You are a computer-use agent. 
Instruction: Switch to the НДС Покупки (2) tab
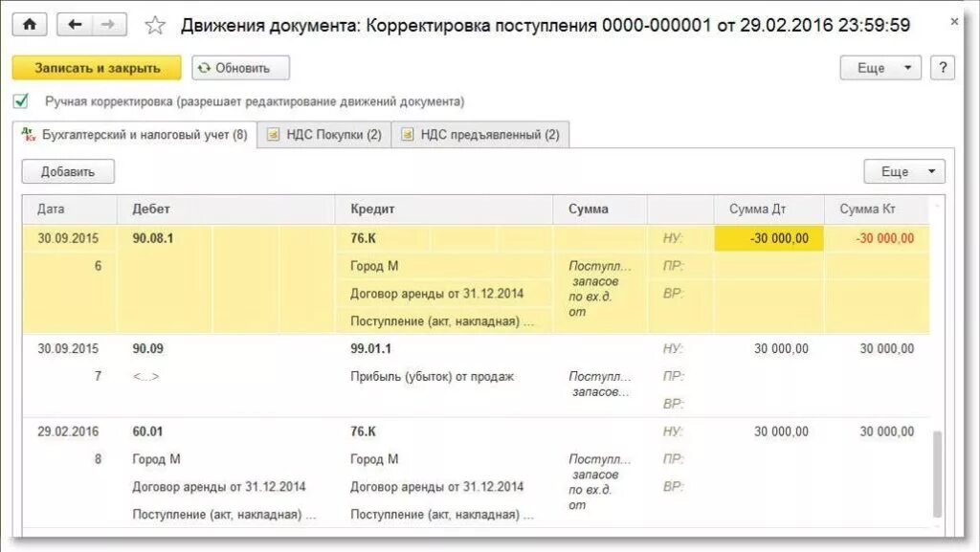(324, 135)
